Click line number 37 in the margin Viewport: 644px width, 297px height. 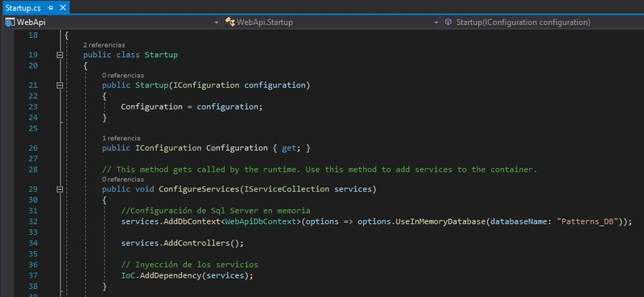(33, 275)
